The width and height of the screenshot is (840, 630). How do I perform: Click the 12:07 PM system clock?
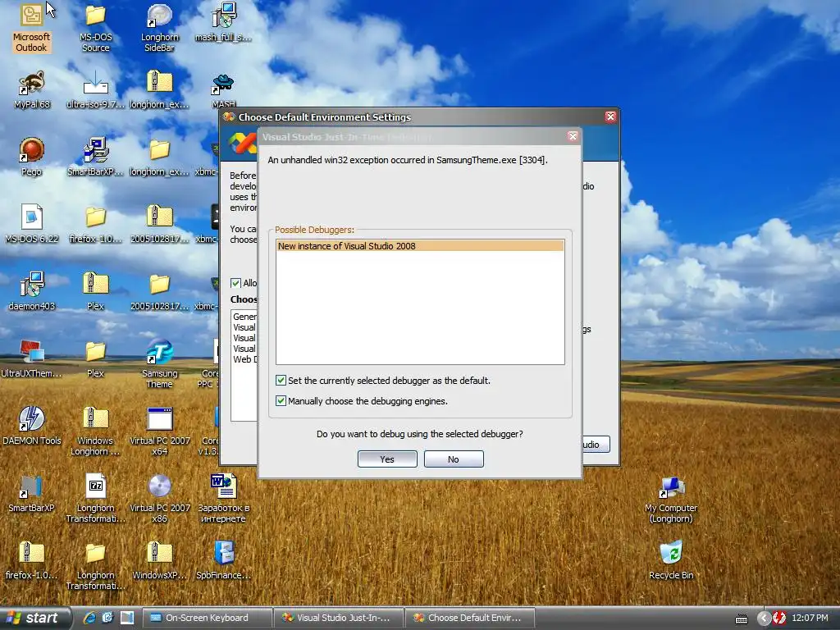810,618
